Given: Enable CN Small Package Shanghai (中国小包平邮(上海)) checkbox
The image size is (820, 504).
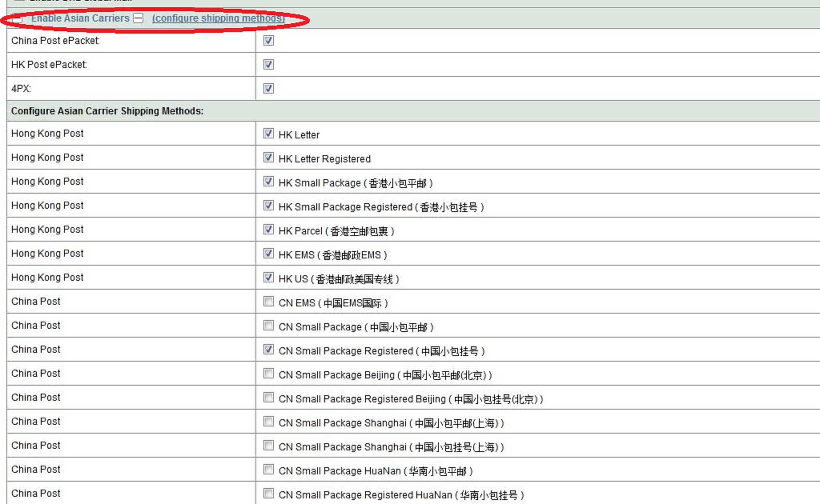Looking at the screenshot, I should pos(269,421).
